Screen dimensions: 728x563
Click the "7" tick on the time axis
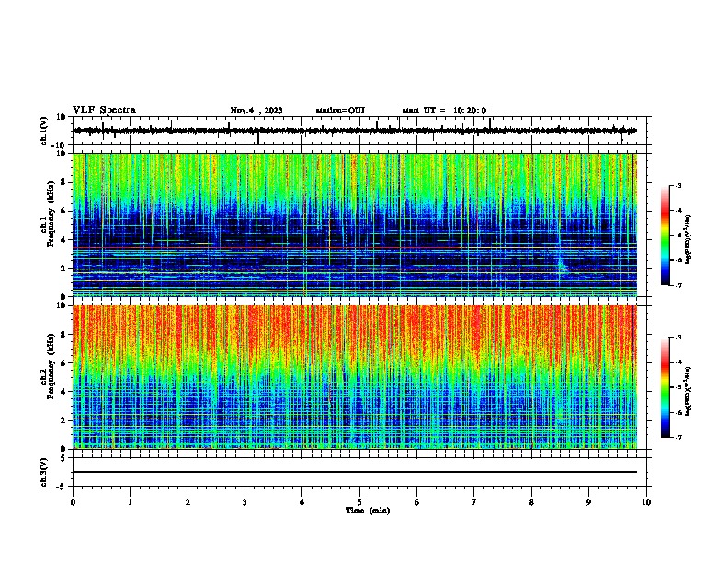(474, 502)
